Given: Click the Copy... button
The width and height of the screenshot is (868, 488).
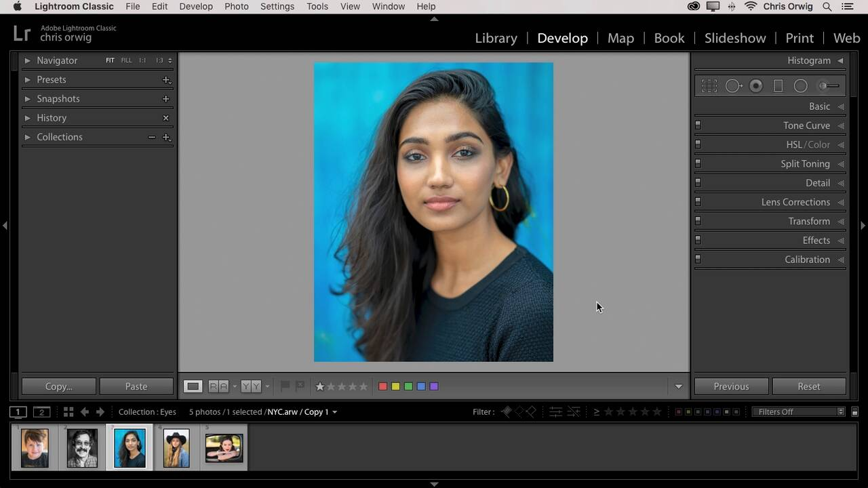Looking at the screenshot, I should coord(58,386).
